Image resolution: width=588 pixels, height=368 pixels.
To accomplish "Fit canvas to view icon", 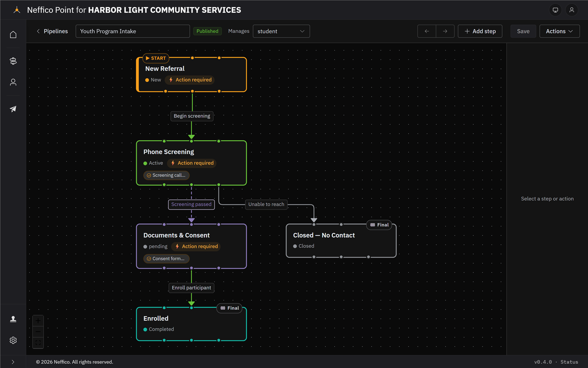I will point(38,343).
